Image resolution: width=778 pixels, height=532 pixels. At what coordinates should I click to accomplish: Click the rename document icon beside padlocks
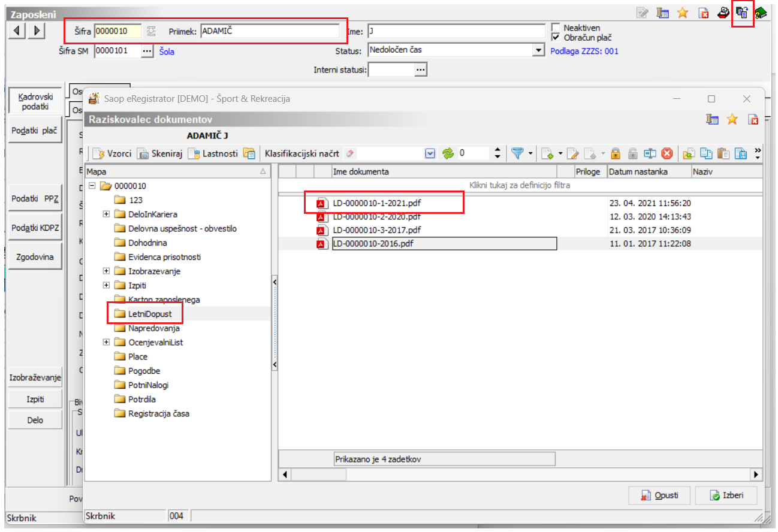click(650, 153)
